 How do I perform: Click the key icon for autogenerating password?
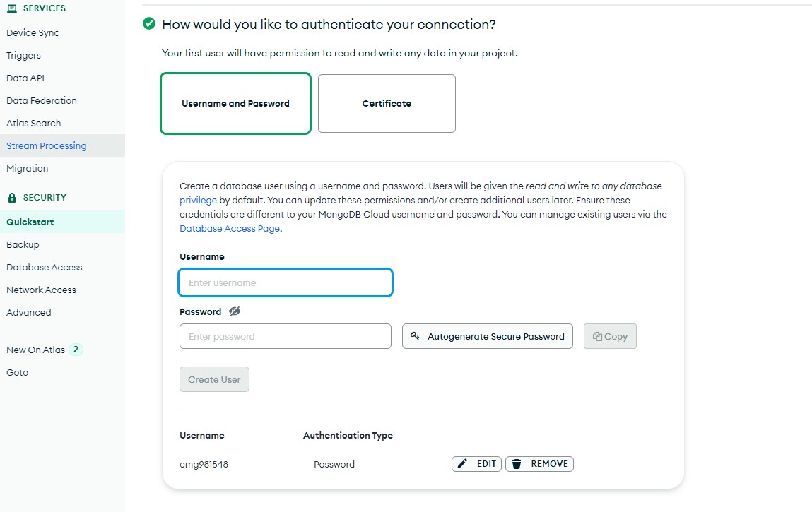416,336
